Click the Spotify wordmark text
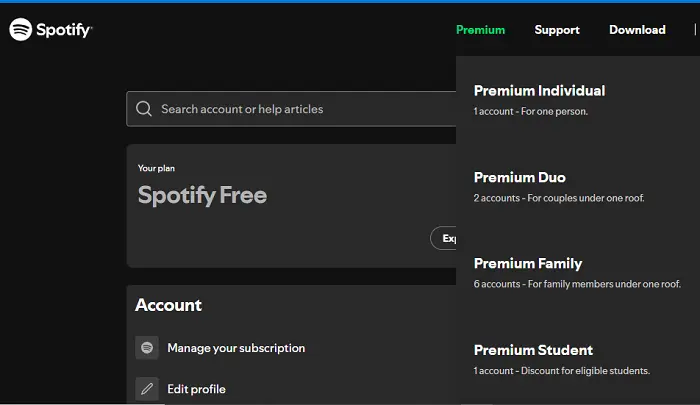 click(64, 30)
